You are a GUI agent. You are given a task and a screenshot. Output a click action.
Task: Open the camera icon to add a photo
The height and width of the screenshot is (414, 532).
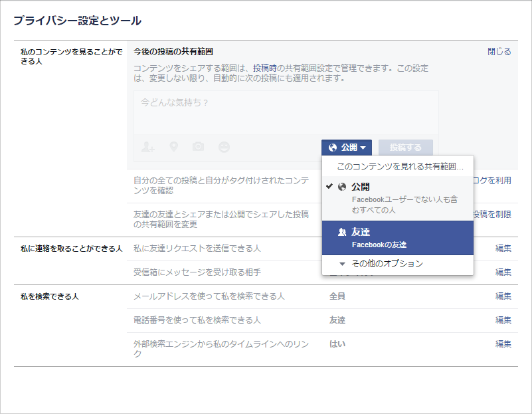199,148
